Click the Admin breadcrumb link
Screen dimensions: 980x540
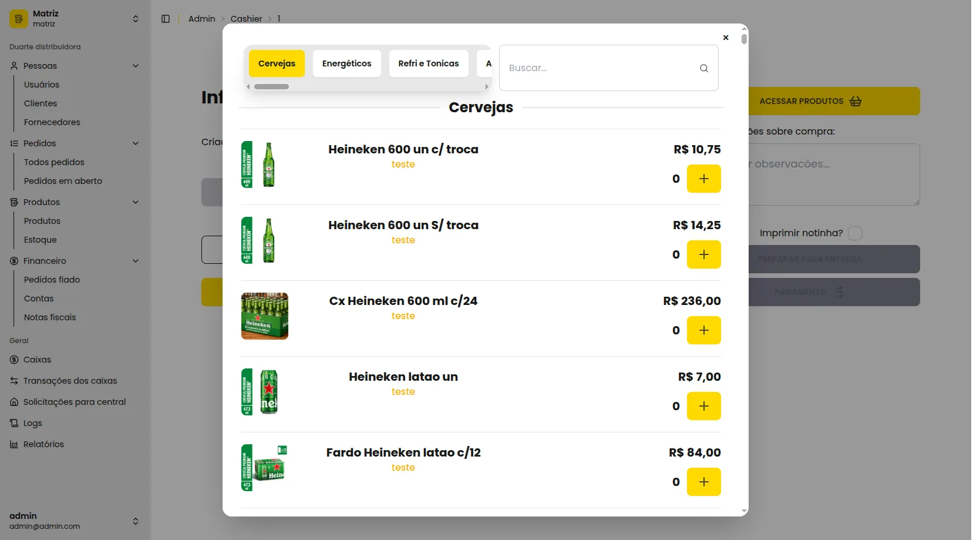pos(202,19)
